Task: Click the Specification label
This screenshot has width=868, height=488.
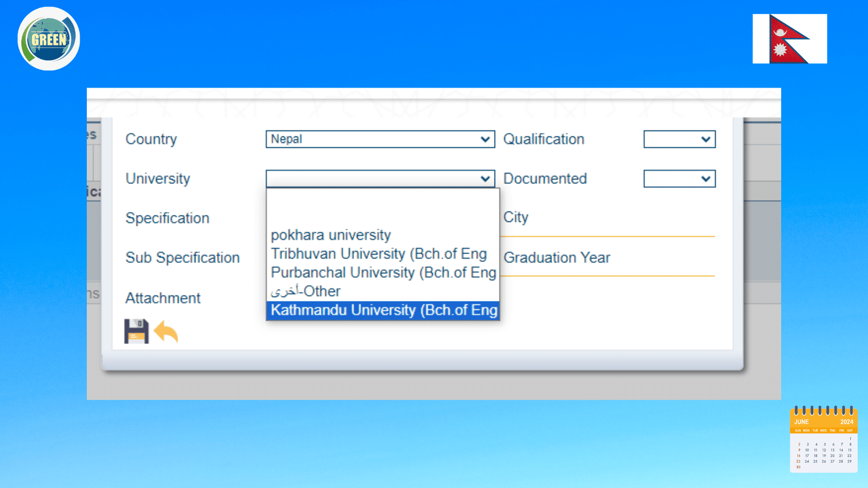Action: pos(167,218)
